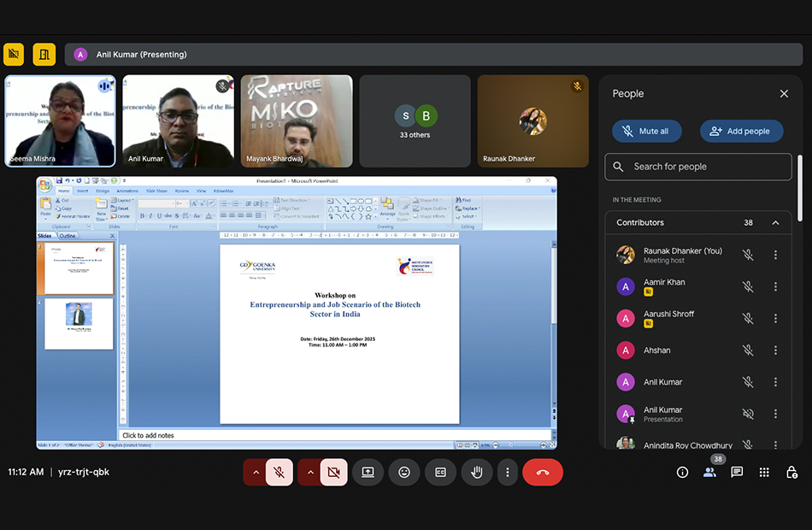Click the Present now screen share icon

coord(368,472)
